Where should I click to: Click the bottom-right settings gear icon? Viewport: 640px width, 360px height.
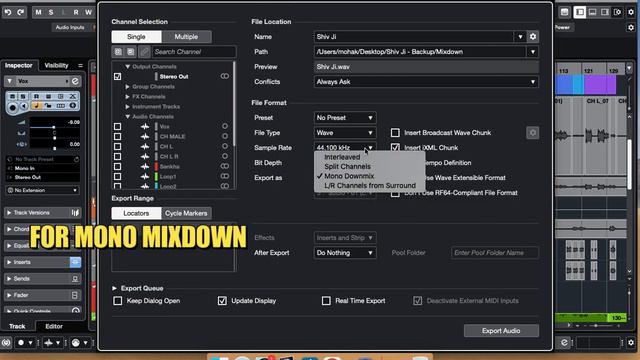tap(631, 342)
